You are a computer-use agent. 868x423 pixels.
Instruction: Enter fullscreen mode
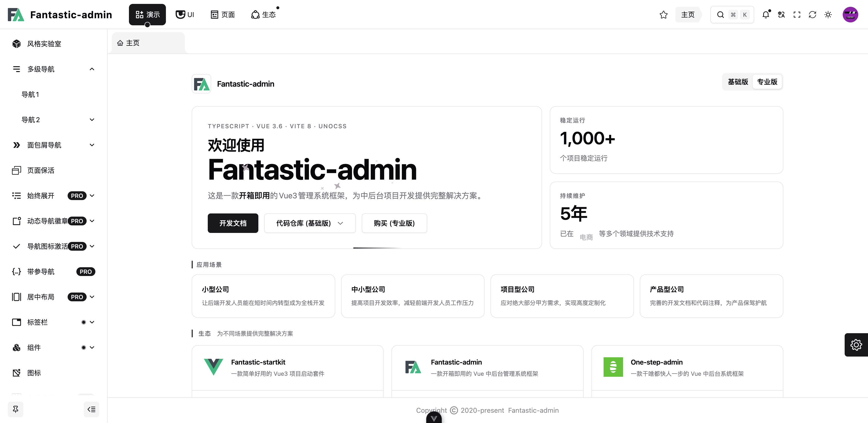click(x=797, y=15)
